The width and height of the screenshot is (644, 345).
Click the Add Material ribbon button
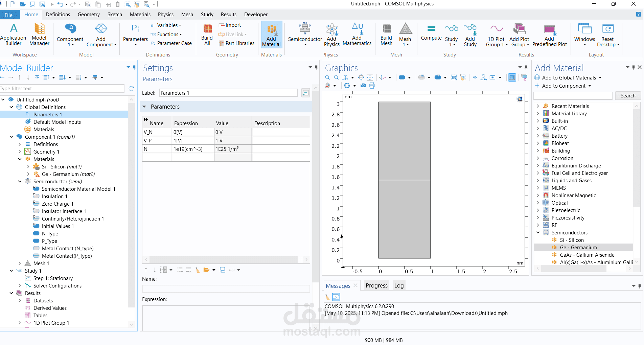(x=271, y=35)
